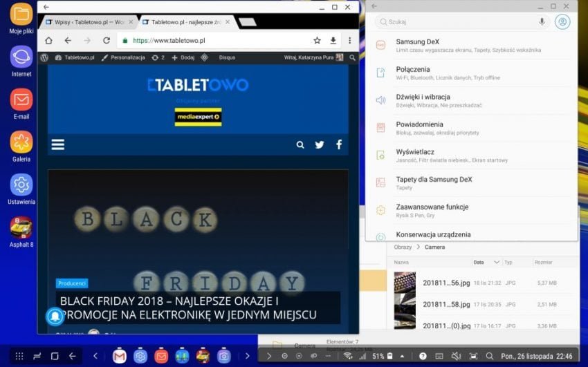Image resolution: width=588 pixels, height=367 pixels.
Task: Open the search magnifier in the system tray
Action: (x=489, y=356)
